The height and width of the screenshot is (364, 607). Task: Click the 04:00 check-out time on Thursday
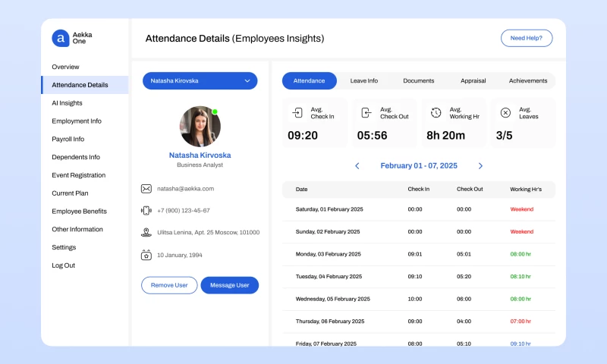[464, 322]
